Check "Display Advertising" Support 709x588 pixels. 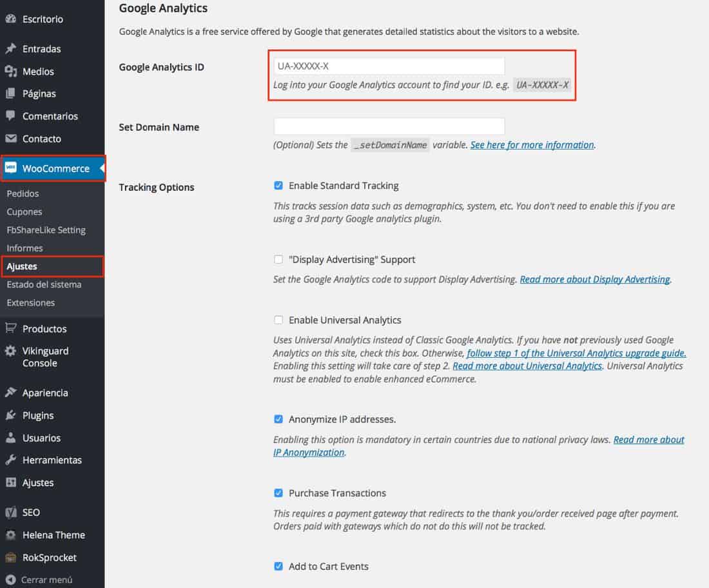(278, 259)
